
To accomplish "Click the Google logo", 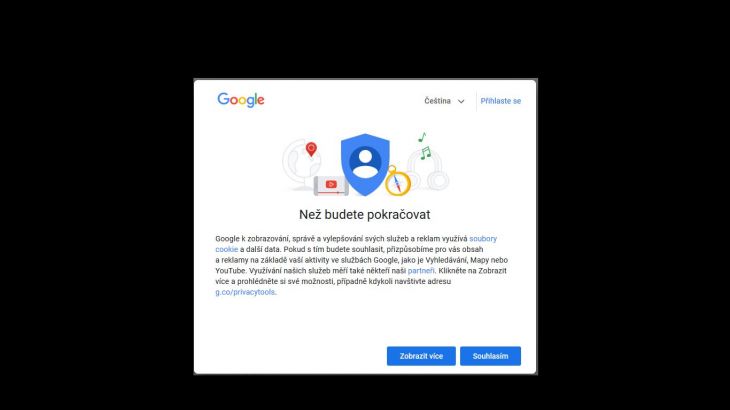I will click(241, 100).
